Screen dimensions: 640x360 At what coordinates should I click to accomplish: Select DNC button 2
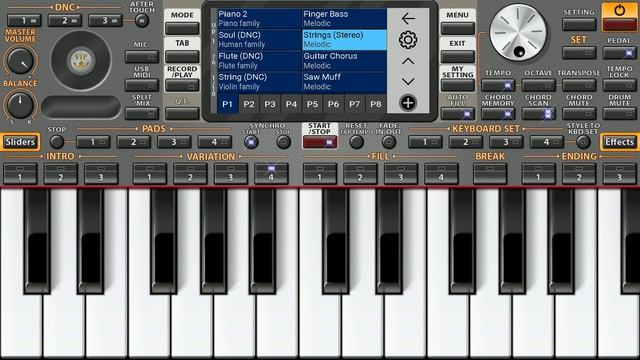click(x=64, y=20)
